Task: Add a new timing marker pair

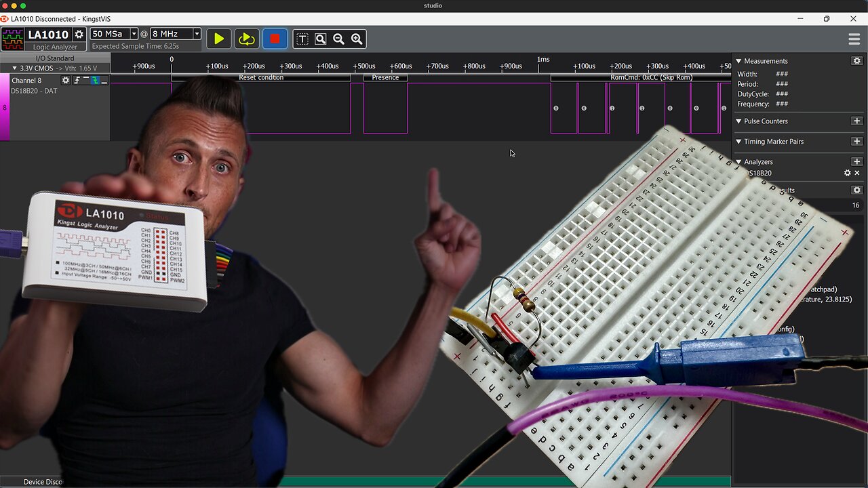Action: click(856, 142)
